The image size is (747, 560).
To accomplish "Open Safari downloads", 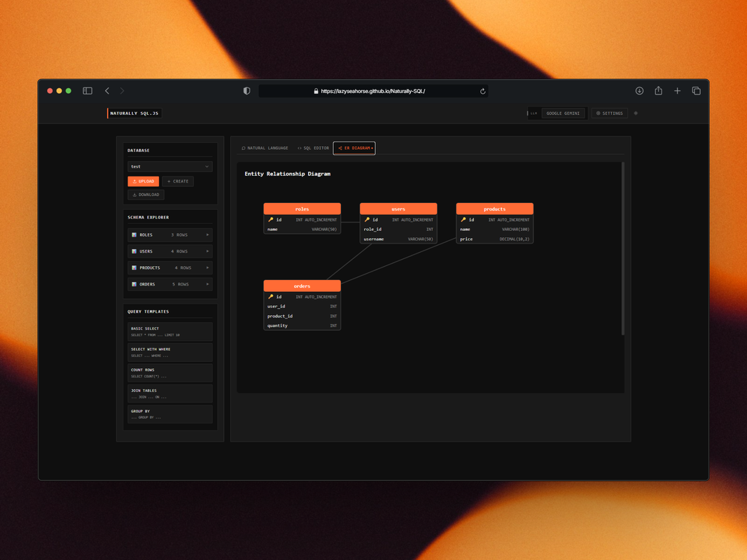I will point(639,91).
